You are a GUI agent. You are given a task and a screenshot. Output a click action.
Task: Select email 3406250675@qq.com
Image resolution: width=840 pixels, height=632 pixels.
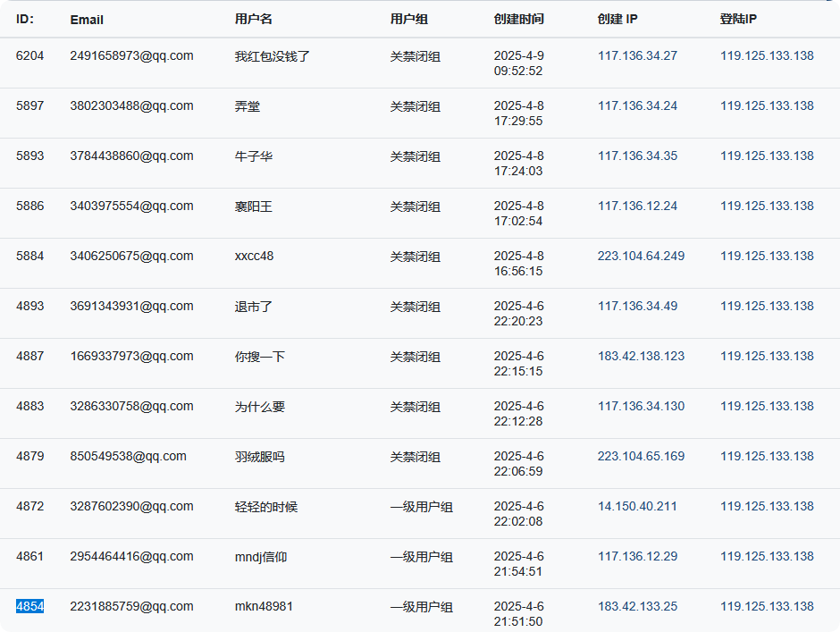(x=131, y=256)
